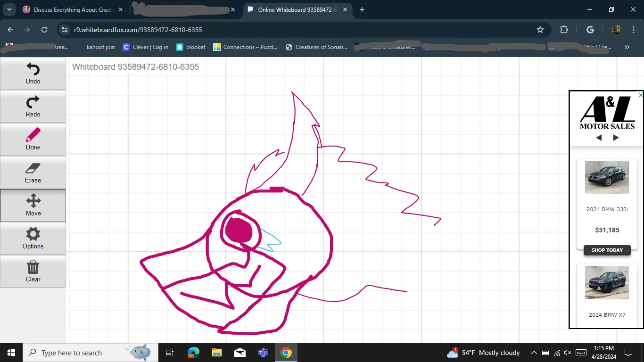Undo the last stroke
This screenshot has height=362, width=644.
[x=33, y=74]
